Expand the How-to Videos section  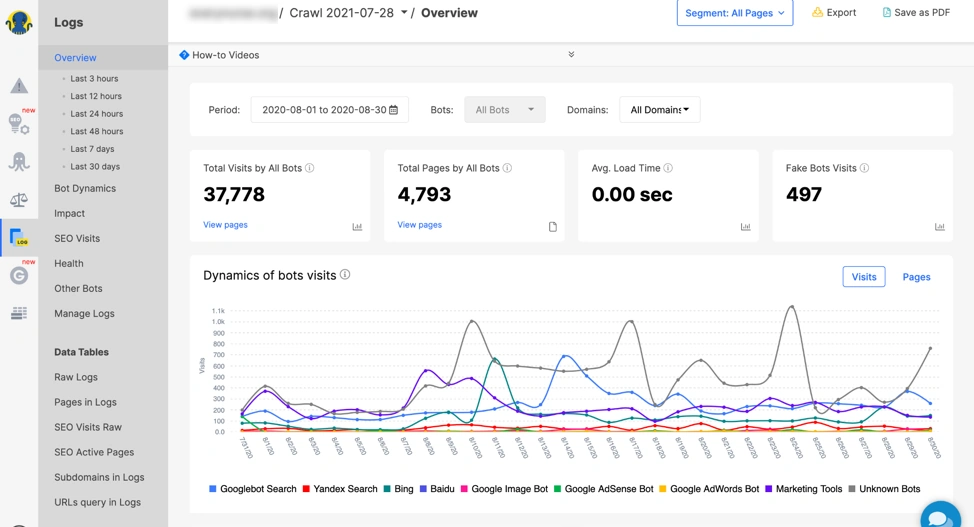[571, 55]
